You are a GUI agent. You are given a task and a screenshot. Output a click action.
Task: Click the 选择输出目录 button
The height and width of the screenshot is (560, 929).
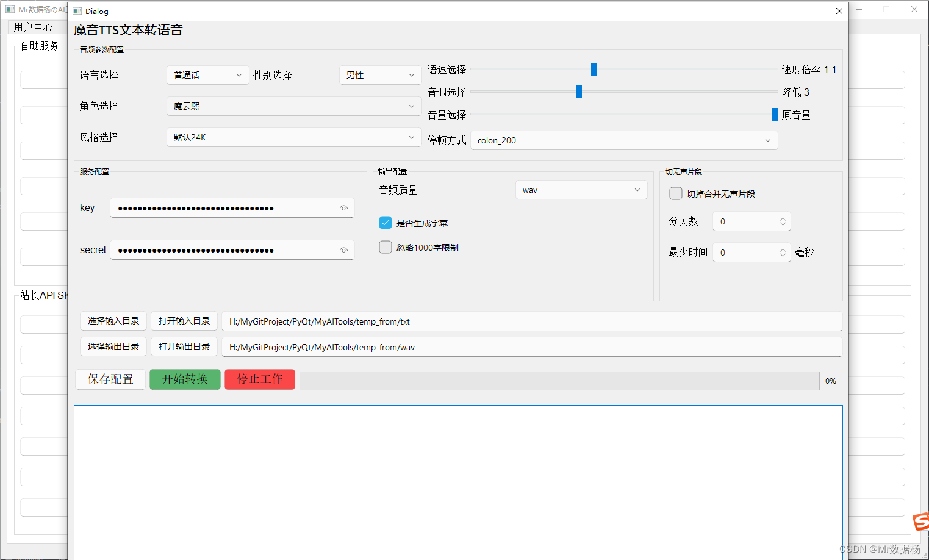[113, 346]
